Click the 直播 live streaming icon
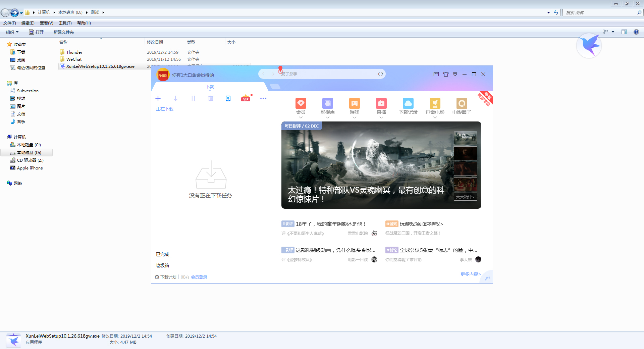The image size is (644, 349). point(381,103)
